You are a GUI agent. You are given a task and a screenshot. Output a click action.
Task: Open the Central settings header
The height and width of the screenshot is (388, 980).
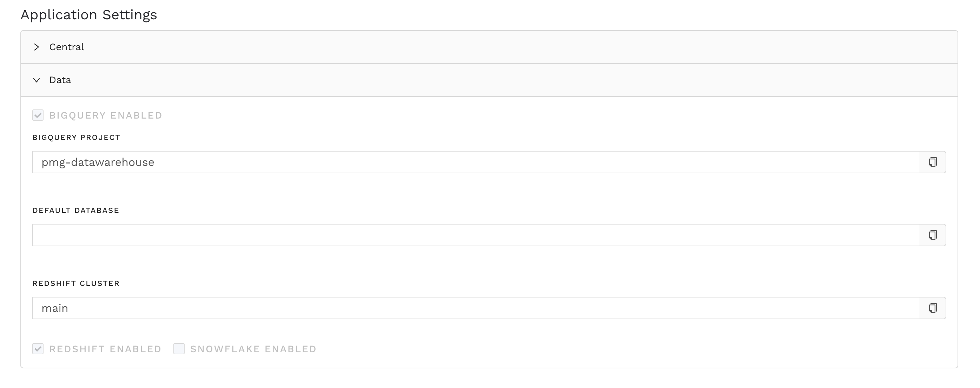(67, 47)
